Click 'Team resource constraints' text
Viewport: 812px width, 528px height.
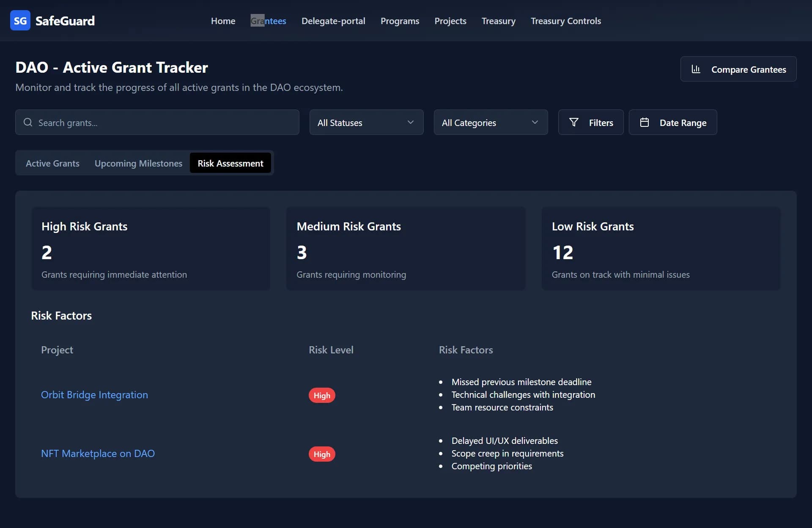click(502, 407)
